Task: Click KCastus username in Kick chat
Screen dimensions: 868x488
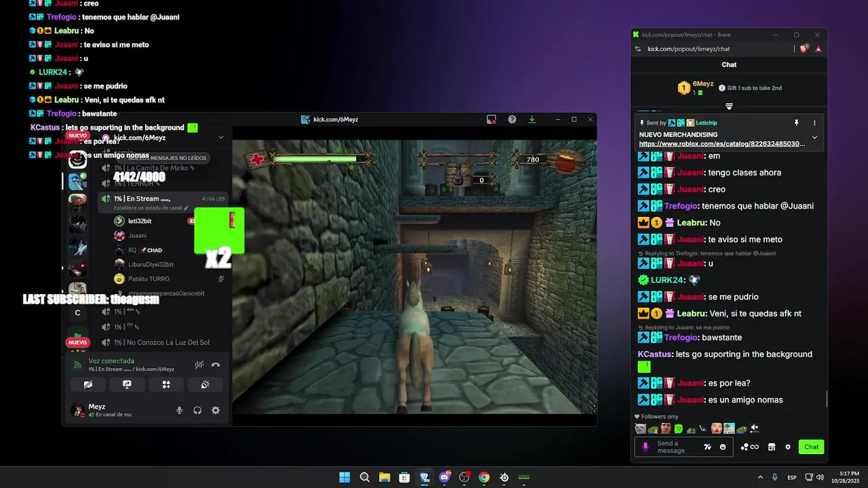Action: click(x=655, y=354)
